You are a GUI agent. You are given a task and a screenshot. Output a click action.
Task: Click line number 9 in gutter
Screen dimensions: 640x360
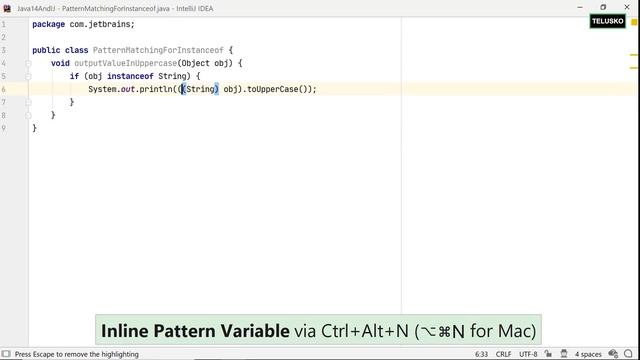(x=4, y=128)
